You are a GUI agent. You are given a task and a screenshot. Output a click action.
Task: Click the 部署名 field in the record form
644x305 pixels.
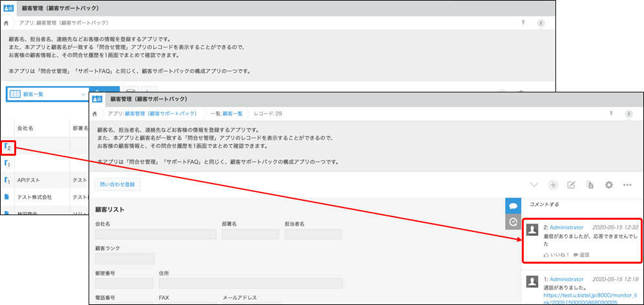250,235
